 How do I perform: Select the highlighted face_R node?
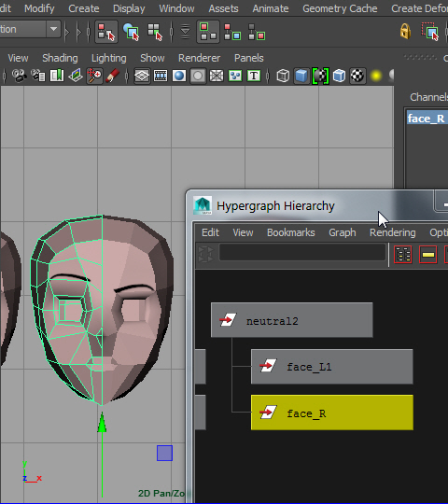tap(332, 413)
